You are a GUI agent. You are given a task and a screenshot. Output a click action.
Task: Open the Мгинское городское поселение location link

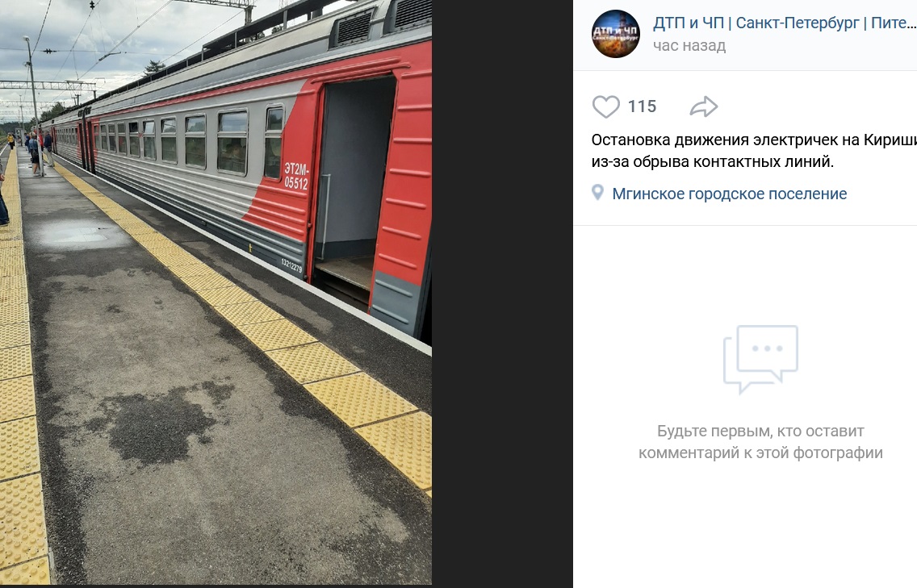[729, 194]
